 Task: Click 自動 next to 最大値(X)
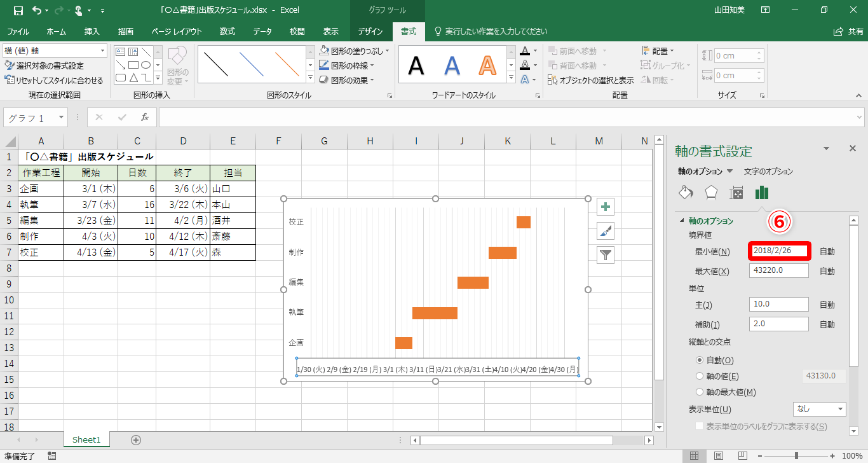pos(827,271)
